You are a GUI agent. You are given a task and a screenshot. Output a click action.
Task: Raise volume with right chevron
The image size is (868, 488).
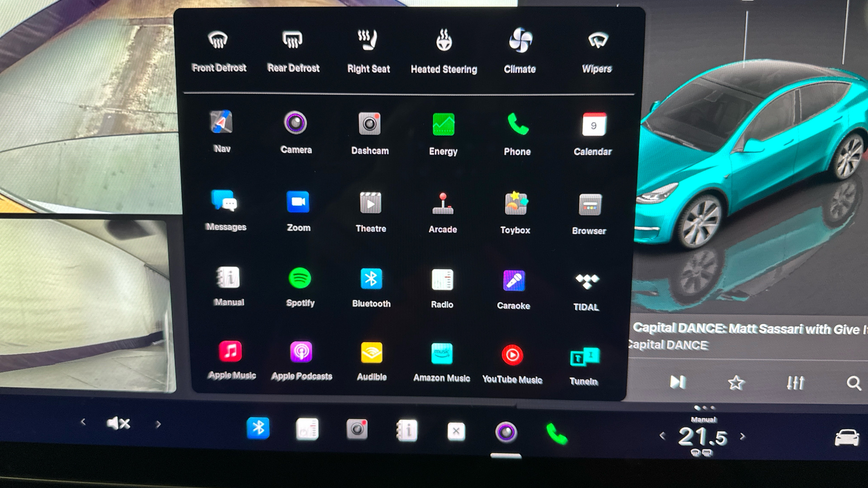click(x=158, y=424)
